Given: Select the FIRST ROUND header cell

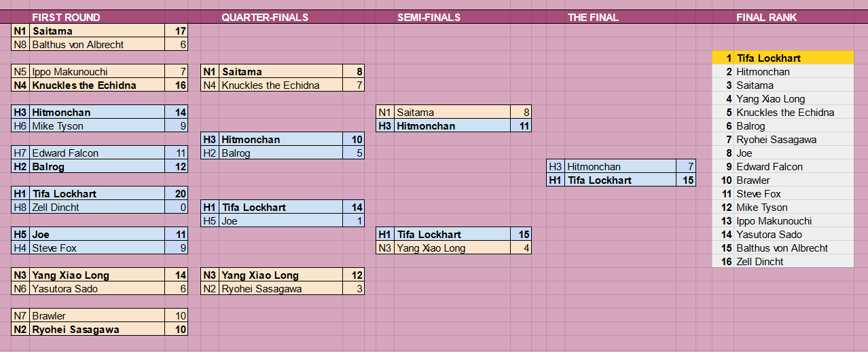Looking at the screenshot, I should (x=66, y=18).
